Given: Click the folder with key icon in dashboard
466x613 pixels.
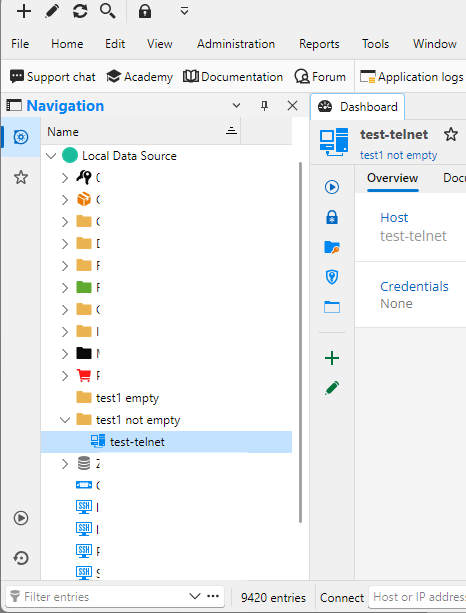Looking at the screenshot, I should click(x=332, y=247).
